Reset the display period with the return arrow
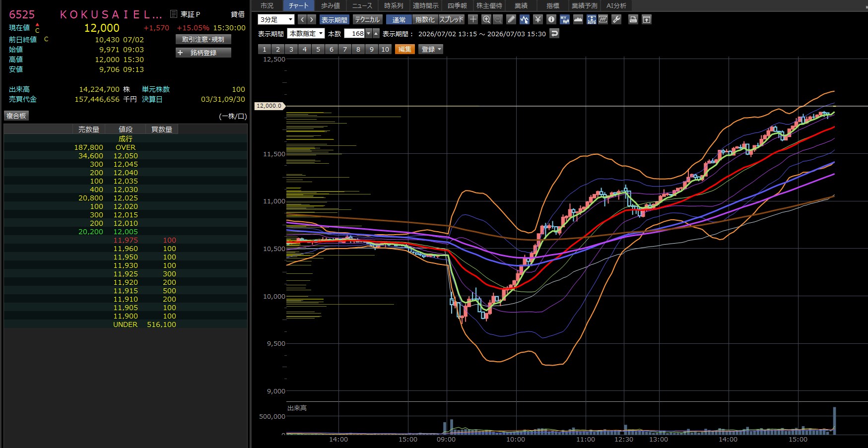This screenshot has width=868, height=448. tap(554, 34)
